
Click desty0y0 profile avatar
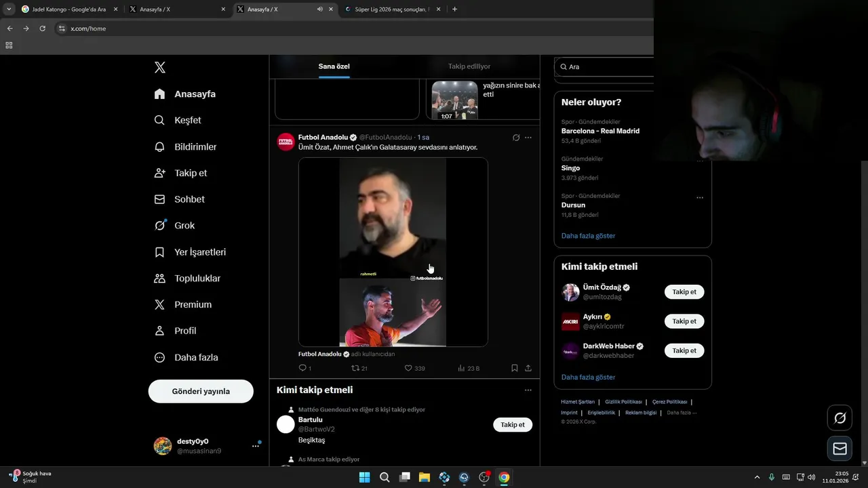click(x=163, y=446)
